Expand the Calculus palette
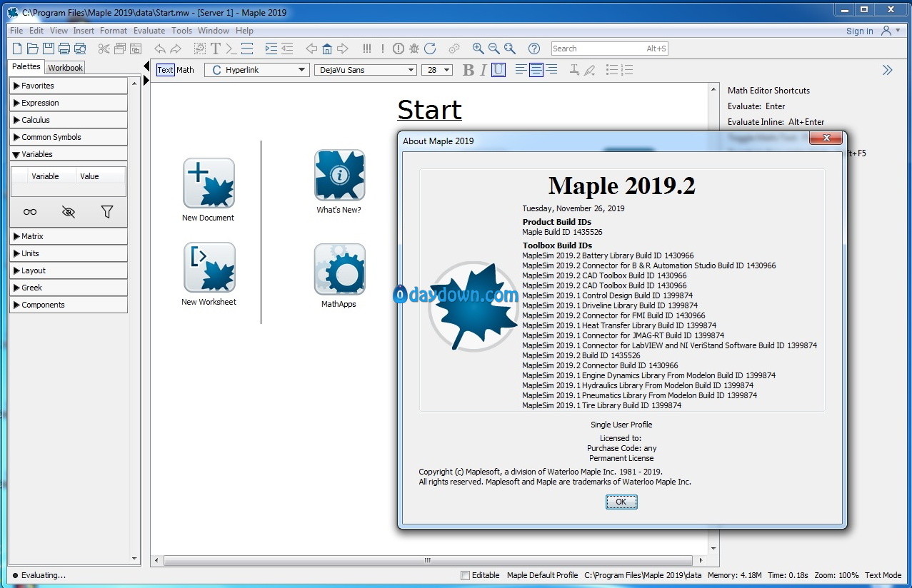The image size is (912, 588). coord(69,120)
